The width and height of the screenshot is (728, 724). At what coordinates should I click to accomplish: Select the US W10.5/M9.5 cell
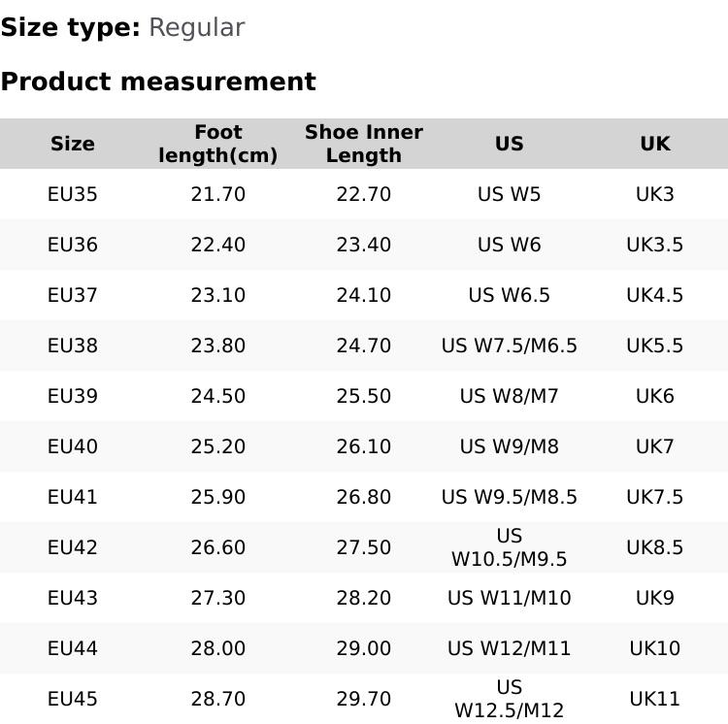click(509, 547)
